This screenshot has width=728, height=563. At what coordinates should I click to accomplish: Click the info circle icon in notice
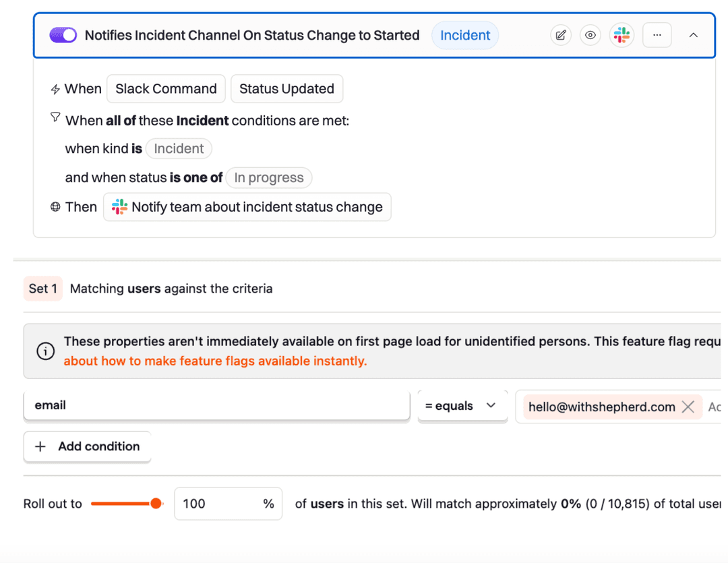click(45, 351)
